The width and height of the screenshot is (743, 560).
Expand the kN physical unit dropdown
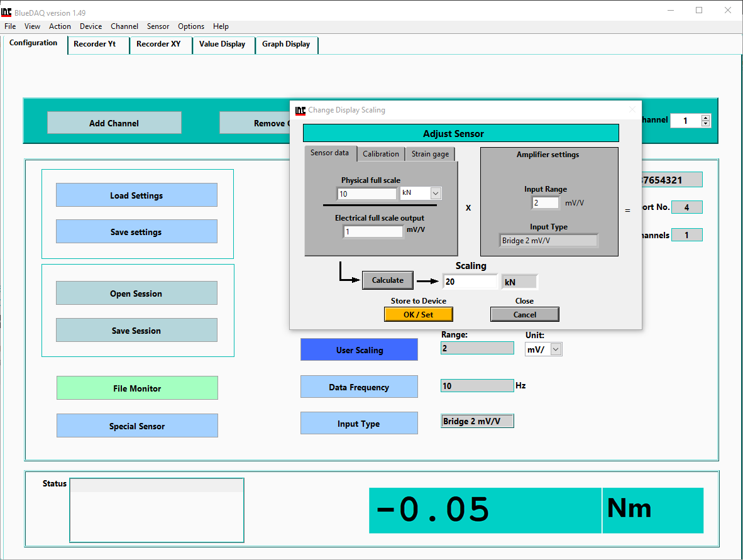[x=436, y=194]
